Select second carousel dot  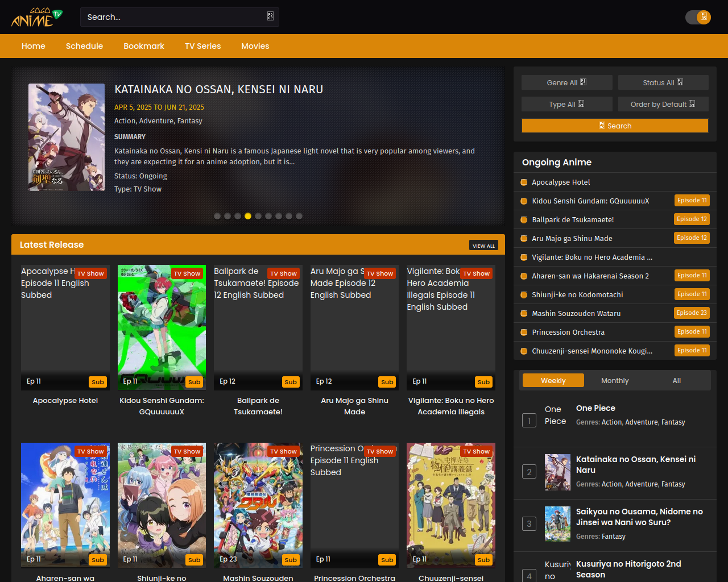227,216
